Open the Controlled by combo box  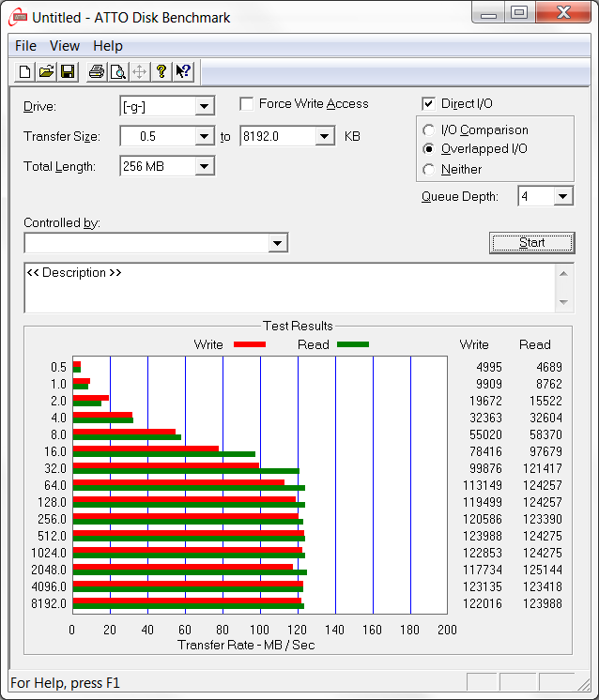pyautogui.click(x=156, y=243)
